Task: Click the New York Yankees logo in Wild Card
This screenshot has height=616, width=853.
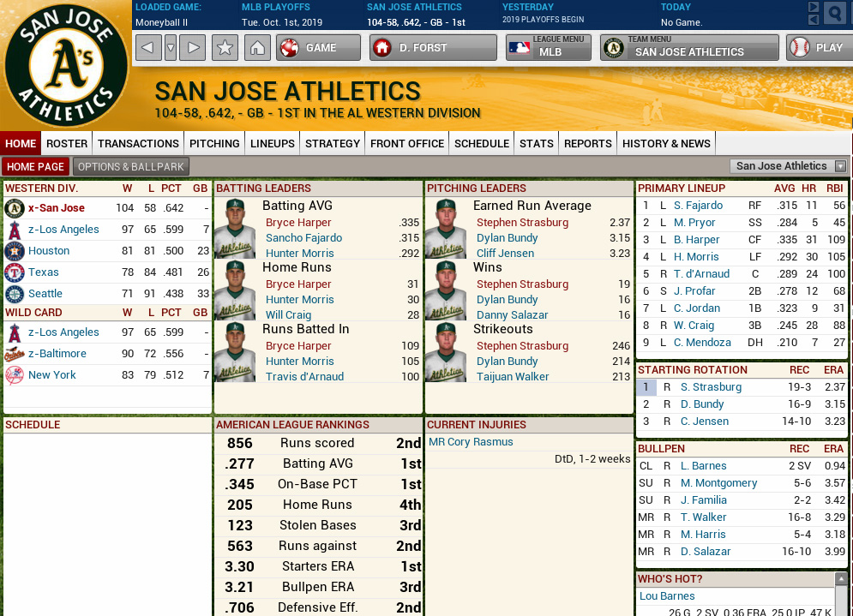Action: (x=15, y=375)
